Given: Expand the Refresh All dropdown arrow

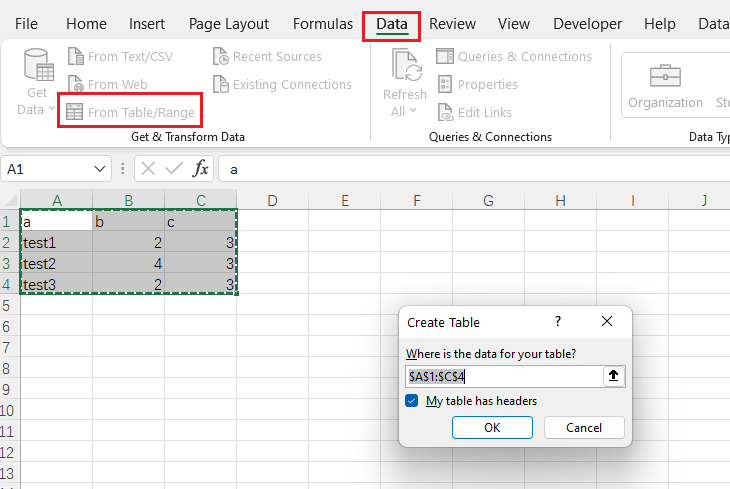Looking at the screenshot, I should tap(413, 111).
